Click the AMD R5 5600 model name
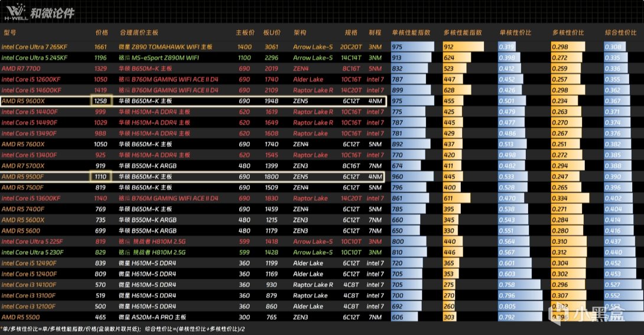644x335 pixels. [21, 231]
